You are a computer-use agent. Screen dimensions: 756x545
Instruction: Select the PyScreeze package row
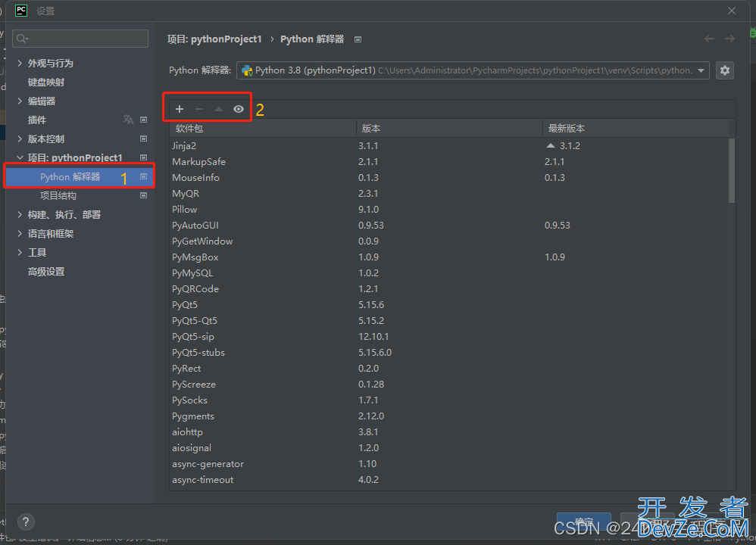pyautogui.click(x=449, y=384)
